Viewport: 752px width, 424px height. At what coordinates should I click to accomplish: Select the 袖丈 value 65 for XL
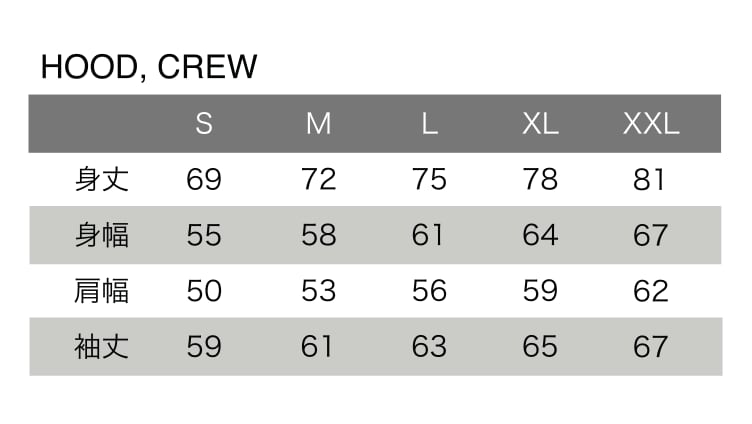[x=540, y=347]
